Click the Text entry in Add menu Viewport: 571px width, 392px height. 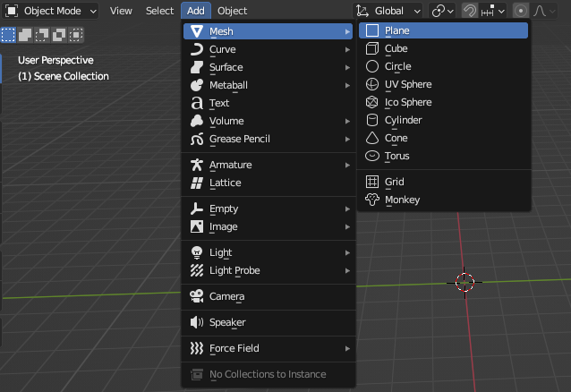(x=219, y=103)
